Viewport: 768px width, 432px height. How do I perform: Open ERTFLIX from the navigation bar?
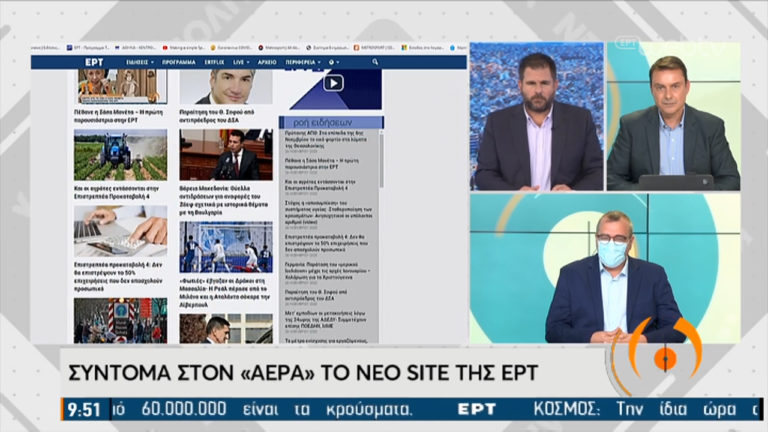tap(214, 62)
